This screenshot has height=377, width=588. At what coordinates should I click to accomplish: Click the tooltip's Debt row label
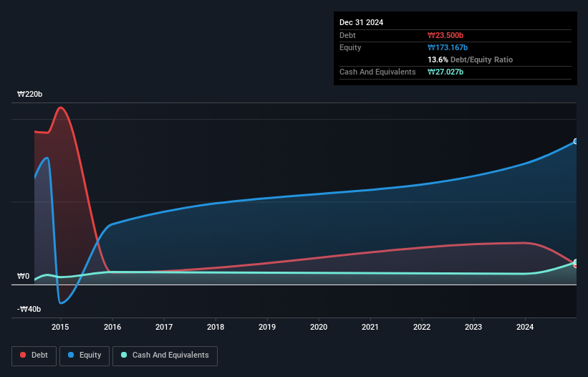pos(347,35)
